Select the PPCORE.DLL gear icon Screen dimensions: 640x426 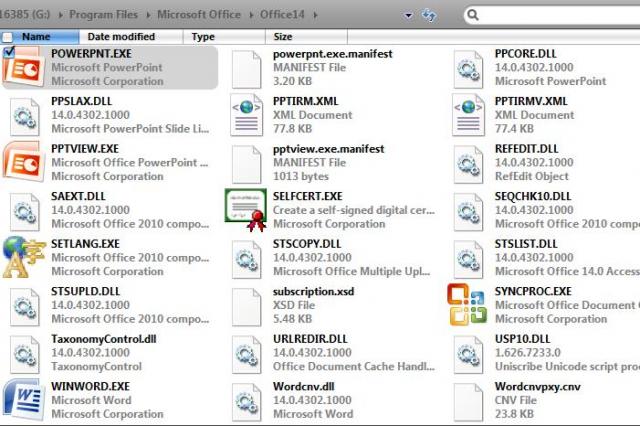click(468, 69)
